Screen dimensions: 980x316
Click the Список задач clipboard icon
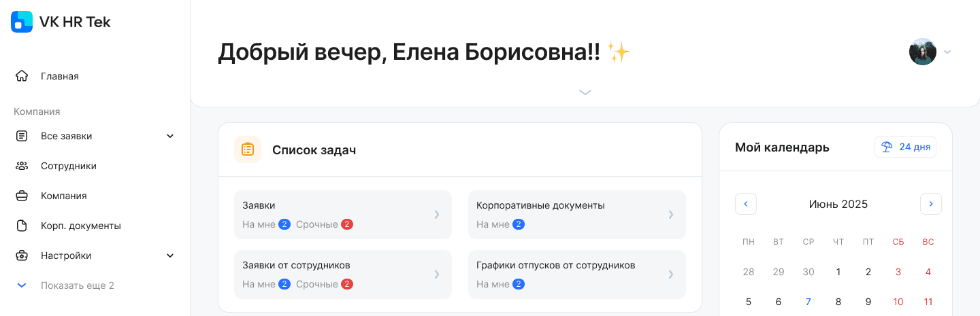(x=248, y=150)
